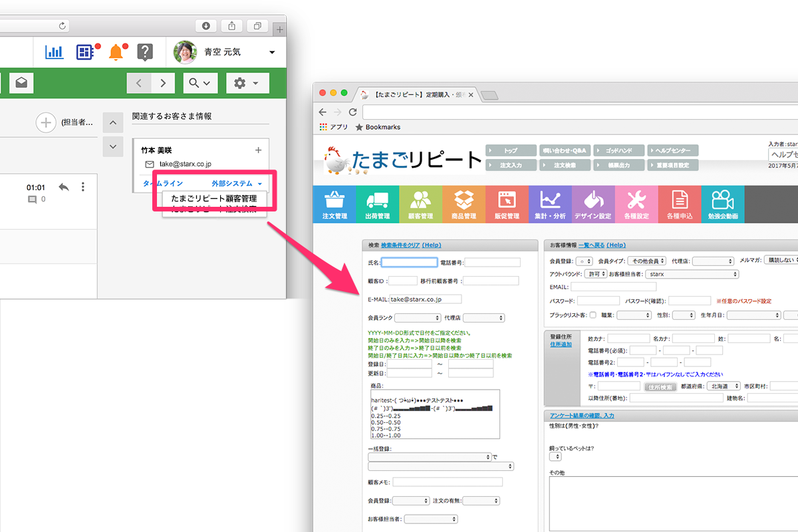Click the 住所追加 link

coord(561,344)
